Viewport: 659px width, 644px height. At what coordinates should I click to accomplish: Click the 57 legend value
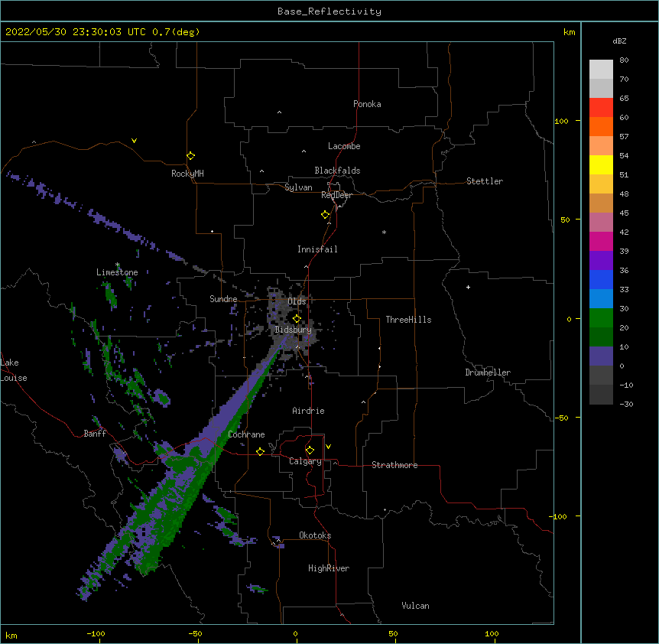pos(624,136)
